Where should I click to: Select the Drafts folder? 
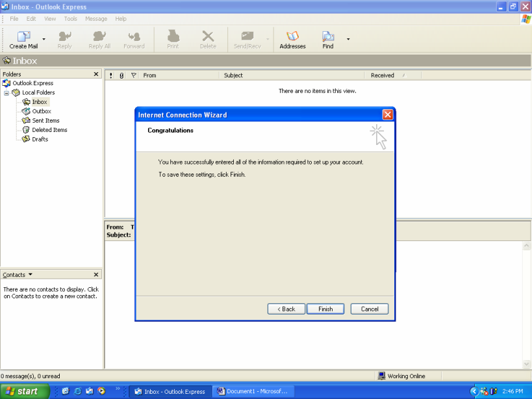tap(35, 139)
